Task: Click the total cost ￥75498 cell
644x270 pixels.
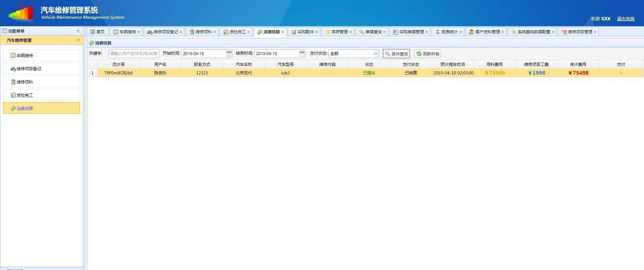Action: [578, 73]
